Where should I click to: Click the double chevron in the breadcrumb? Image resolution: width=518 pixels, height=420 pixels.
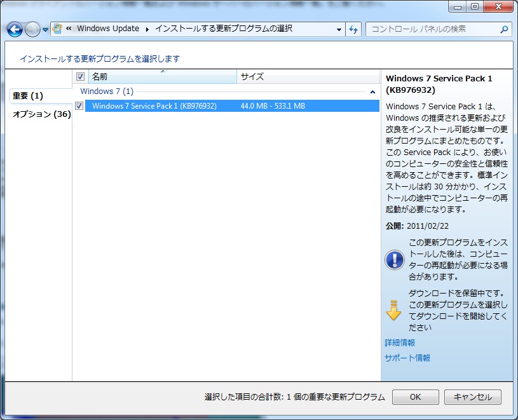(69, 29)
